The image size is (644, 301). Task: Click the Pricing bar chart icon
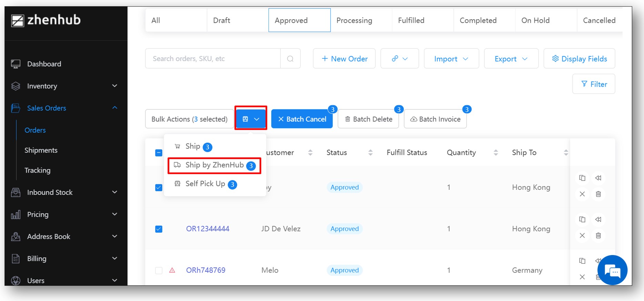pyautogui.click(x=16, y=214)
